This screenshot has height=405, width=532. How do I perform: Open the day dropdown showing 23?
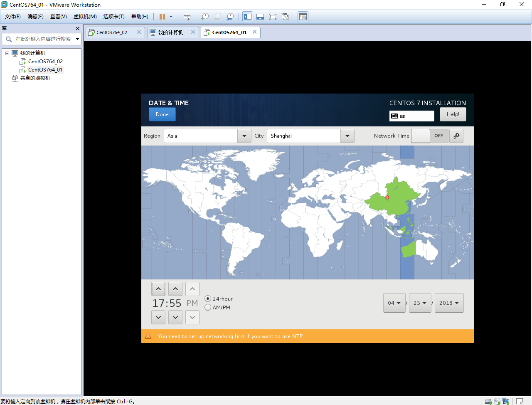point(420,303)
